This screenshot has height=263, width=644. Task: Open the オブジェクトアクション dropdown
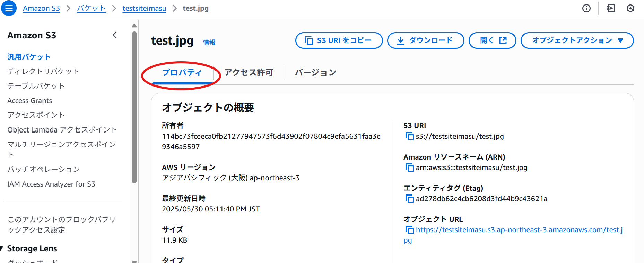577,40
